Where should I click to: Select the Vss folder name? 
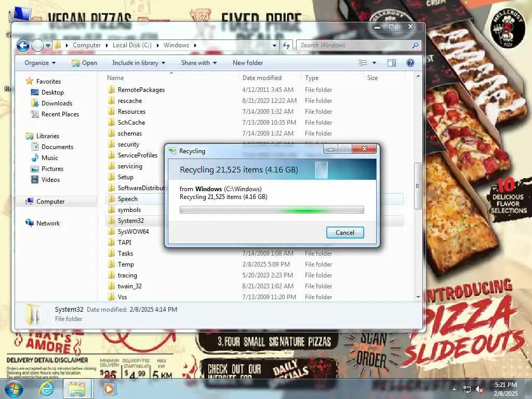[122, 297]
